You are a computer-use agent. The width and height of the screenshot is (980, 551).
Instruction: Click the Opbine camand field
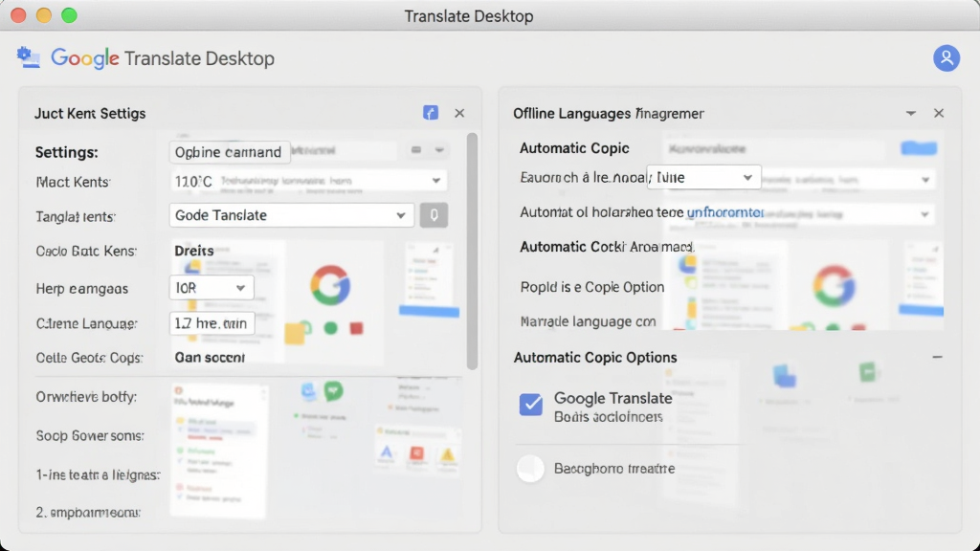point(229,152)
